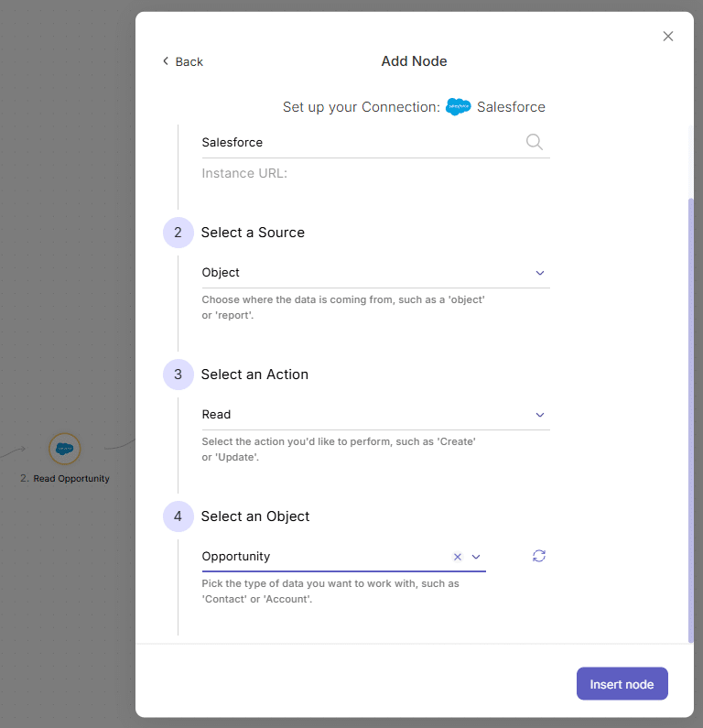Click the Salesforce cloud logo in heading

458,107
